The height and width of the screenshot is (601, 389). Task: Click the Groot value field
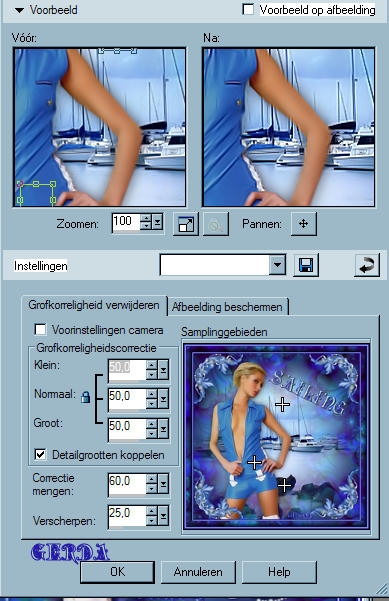pos(127,428)
